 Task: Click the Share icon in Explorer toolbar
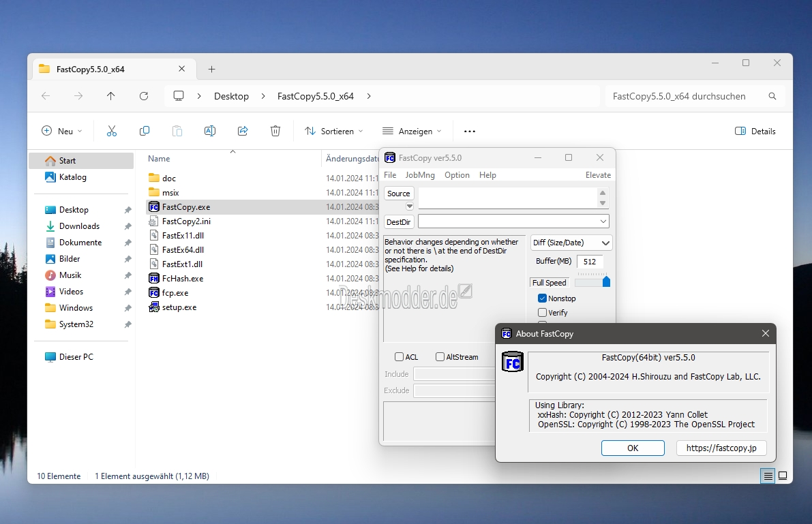point(242,131)
